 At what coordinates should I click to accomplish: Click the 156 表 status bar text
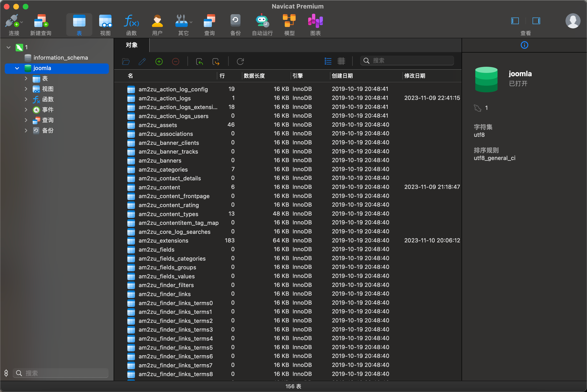coord(293,386)
